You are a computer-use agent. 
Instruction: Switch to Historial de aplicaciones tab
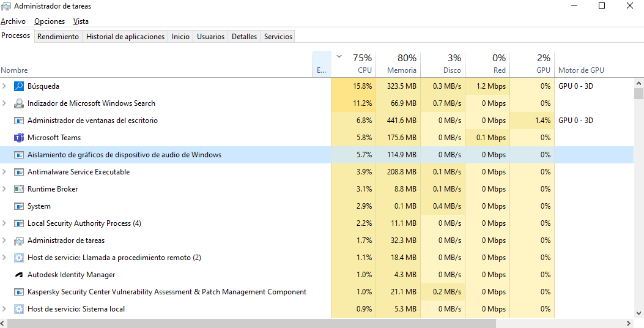pos(125,37)
